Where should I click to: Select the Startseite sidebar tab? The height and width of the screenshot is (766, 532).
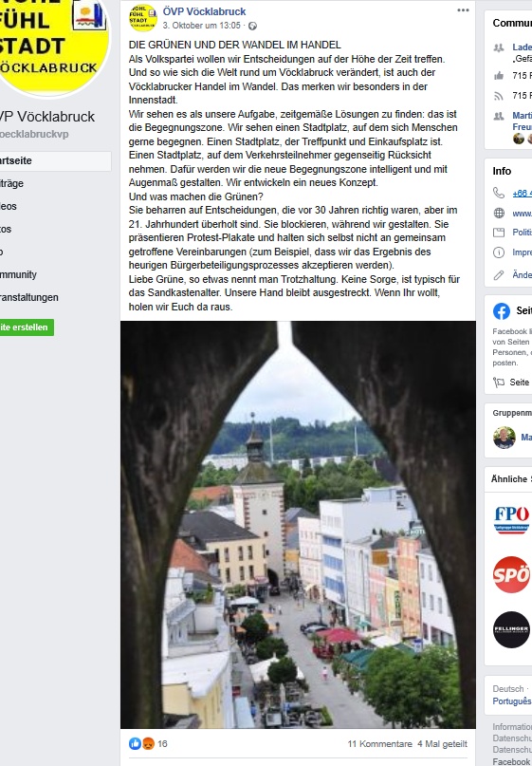(54, 160)
